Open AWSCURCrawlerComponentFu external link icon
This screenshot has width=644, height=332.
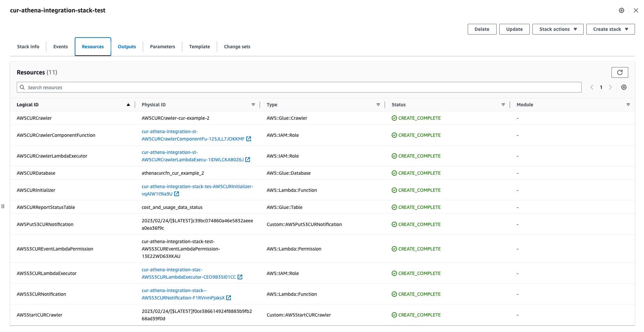click(248, 139)
